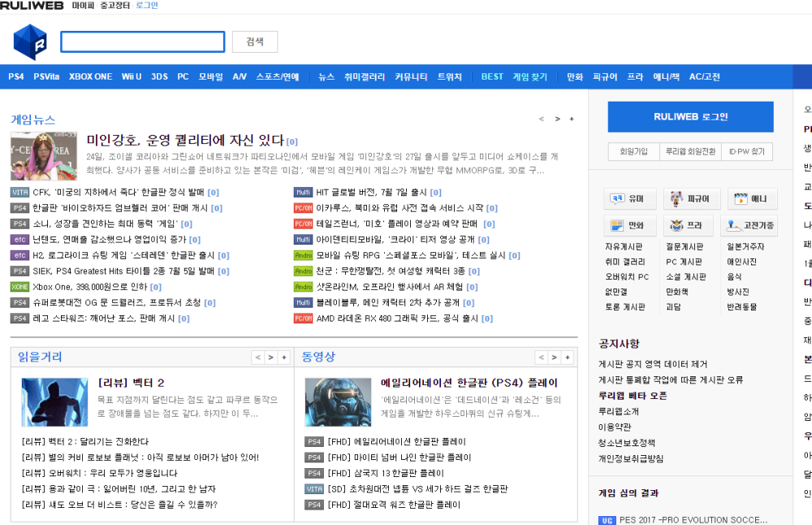Click the 검색 search button

pos(255,42)
